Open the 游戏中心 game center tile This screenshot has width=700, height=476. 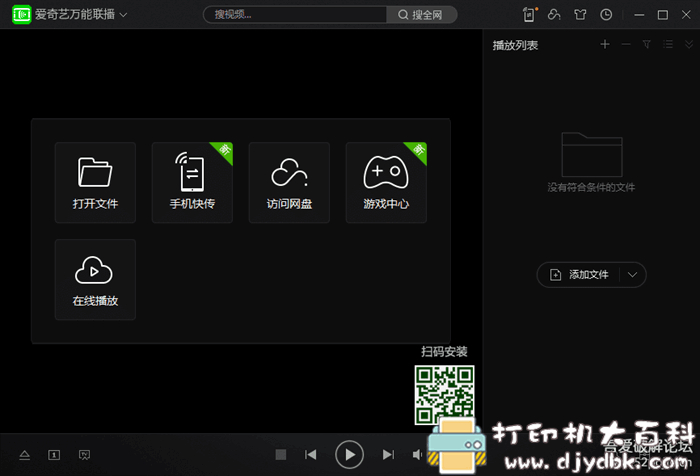(x=386, y=182)
